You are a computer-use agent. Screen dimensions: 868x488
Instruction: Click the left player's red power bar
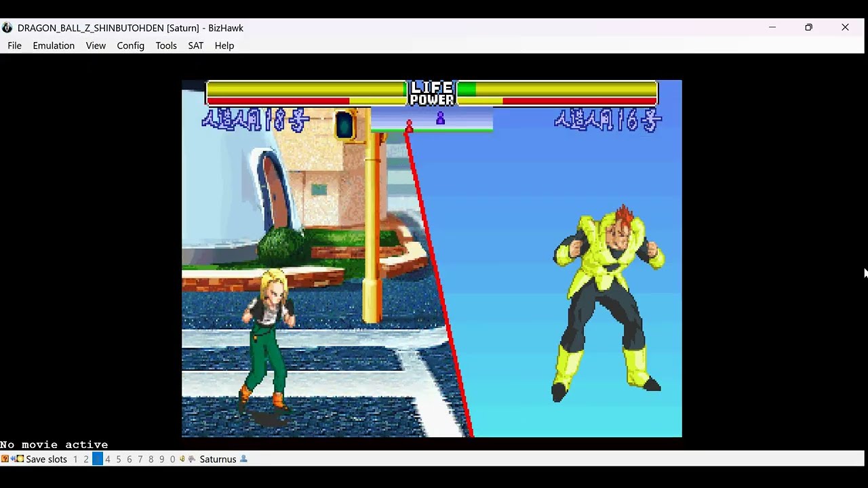[278, 101]
